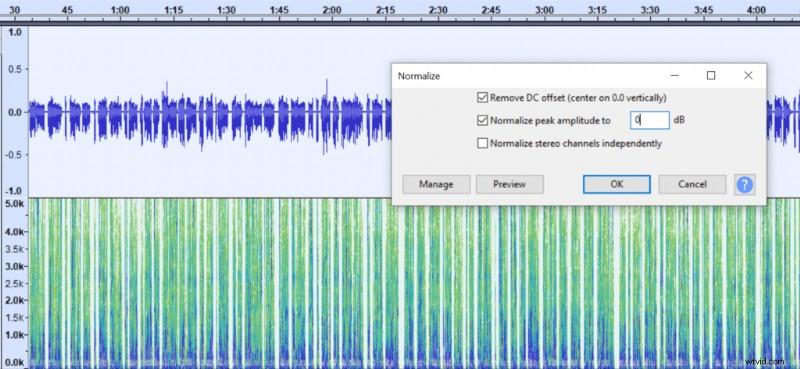Click timeline ruler at 3:00
This screenshot has width=800, height=369.
coord(544,10)
